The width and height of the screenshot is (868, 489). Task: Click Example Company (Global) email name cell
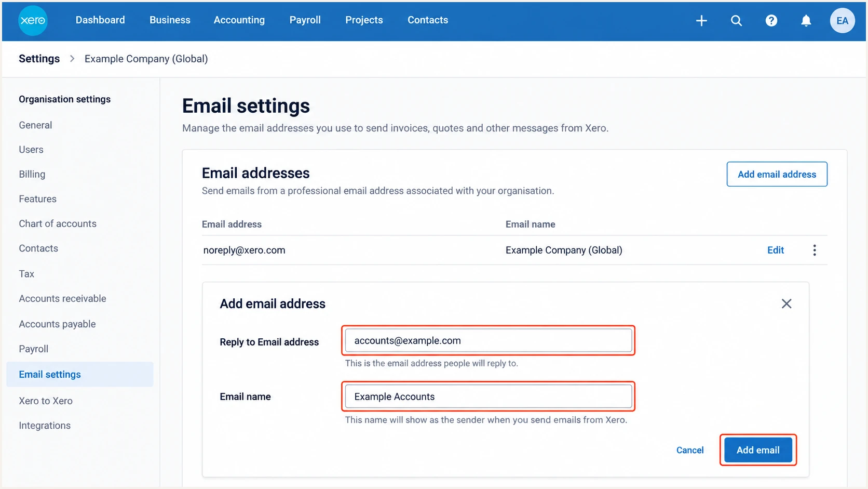coord(564,250)
